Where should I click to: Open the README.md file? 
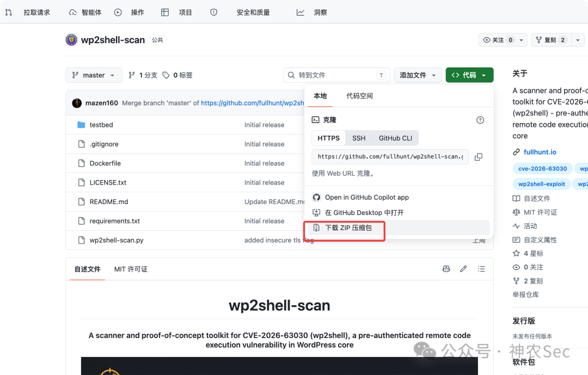pos(109,202)
